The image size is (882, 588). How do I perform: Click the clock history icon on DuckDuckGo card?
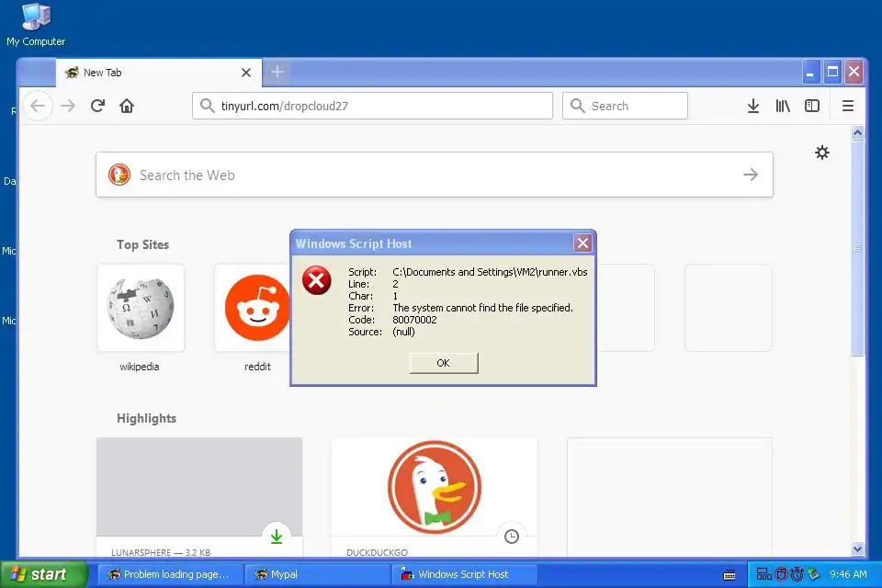click(512, 537)
